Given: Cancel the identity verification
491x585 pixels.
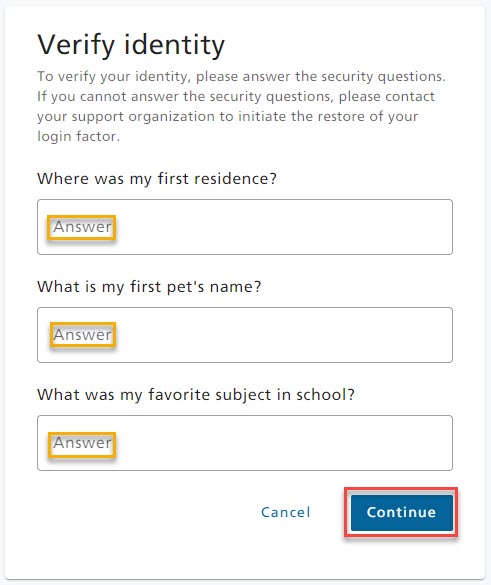Looking at the screenshot, I should point(285,512).
